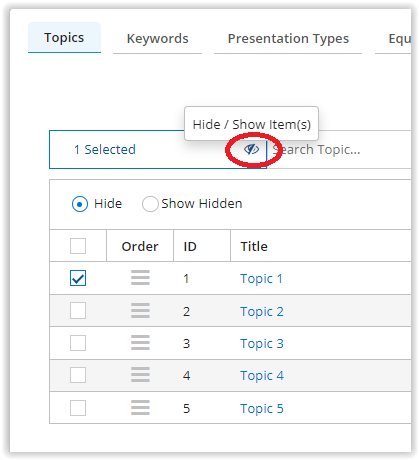This screenshot has width=419, height=460.
Task: Click the Search Topic input field
Action: point(339,150)
